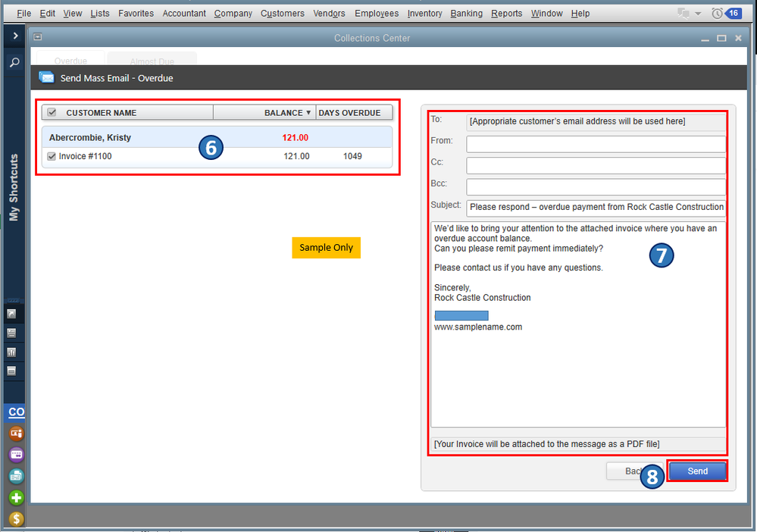
Task: Open the Vendors menu
Action: point(330,14)
